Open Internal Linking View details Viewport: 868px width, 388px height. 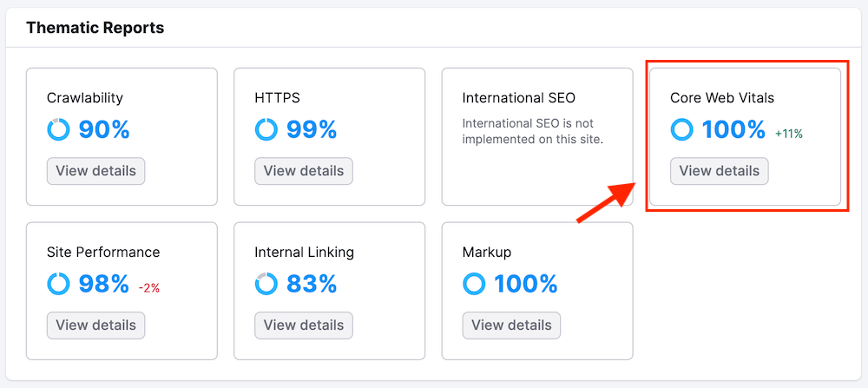click(304, 326)
